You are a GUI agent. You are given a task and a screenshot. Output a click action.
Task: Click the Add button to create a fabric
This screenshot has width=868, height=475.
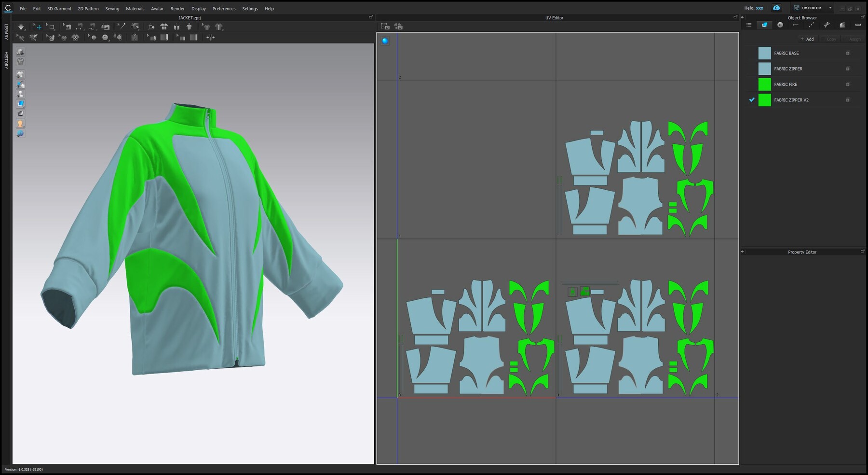(807, 39)
